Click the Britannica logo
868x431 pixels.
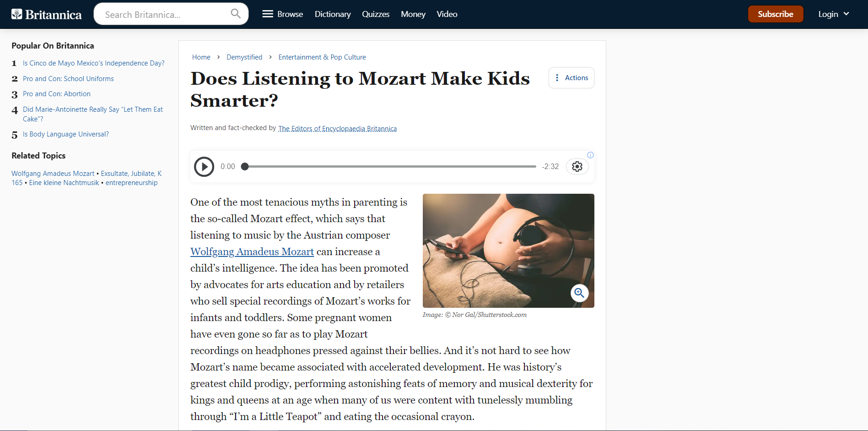click(47, 15)
